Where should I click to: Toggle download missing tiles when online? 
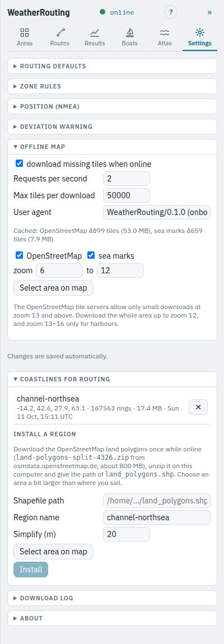pyautogui.click(x=19, y=164)
